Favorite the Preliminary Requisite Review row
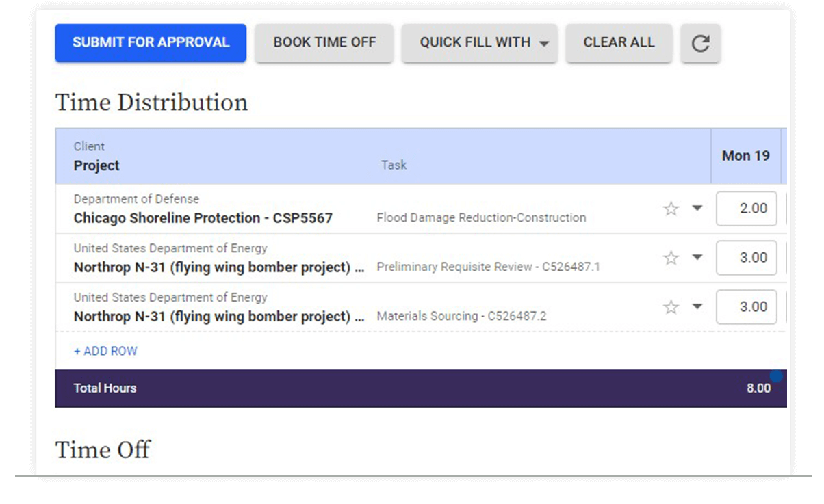Image resolution: width=824 pixels, height=504 pixels. pos(671,258)
